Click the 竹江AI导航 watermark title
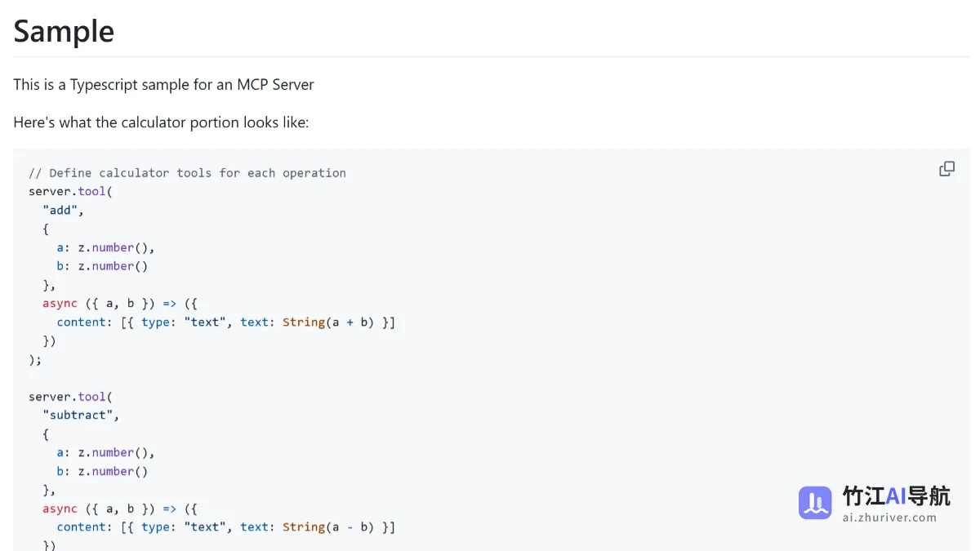This screenshot has width=980, height=551. pos(896,496)
